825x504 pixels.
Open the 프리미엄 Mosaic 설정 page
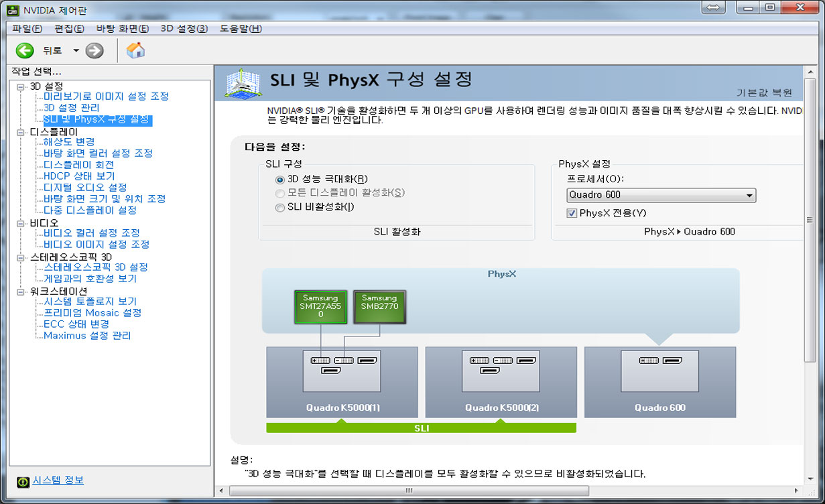(92, 313)
